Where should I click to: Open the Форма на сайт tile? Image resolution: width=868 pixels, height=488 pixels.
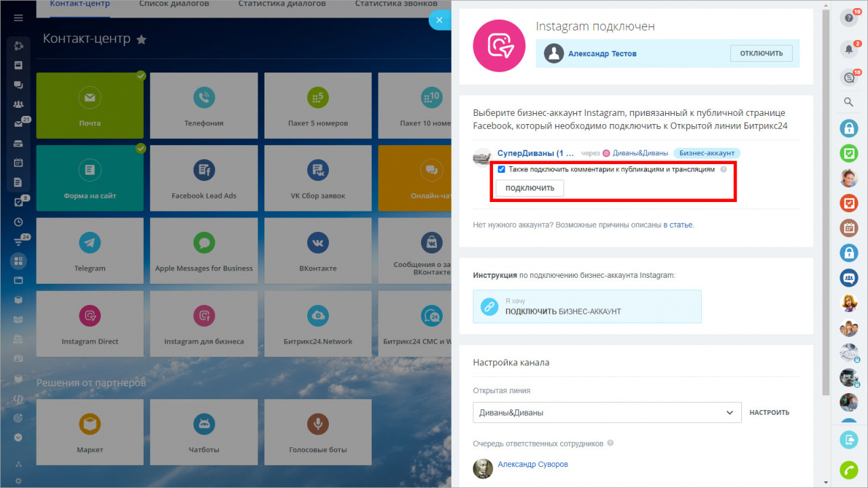pyautogui.click(x=90, y=178)
